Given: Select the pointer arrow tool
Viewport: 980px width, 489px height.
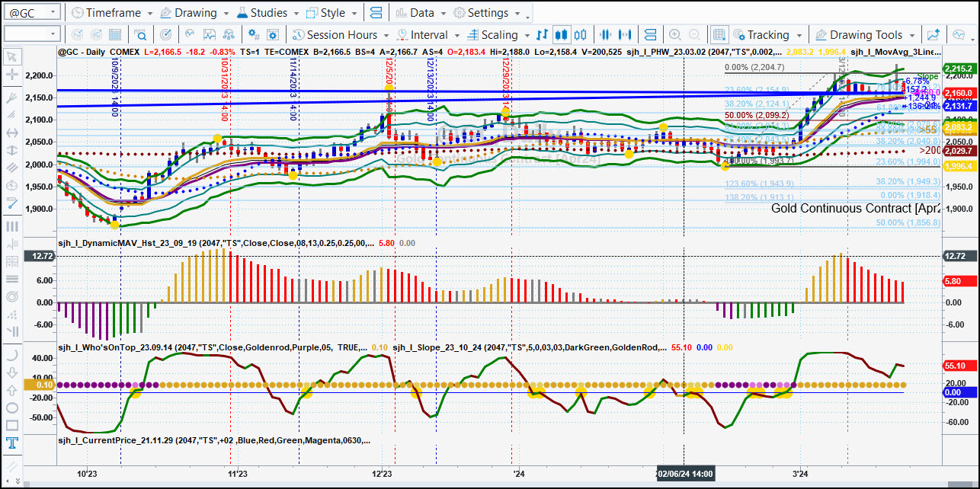Looking at the screenshot, I should tap(12, 57).
